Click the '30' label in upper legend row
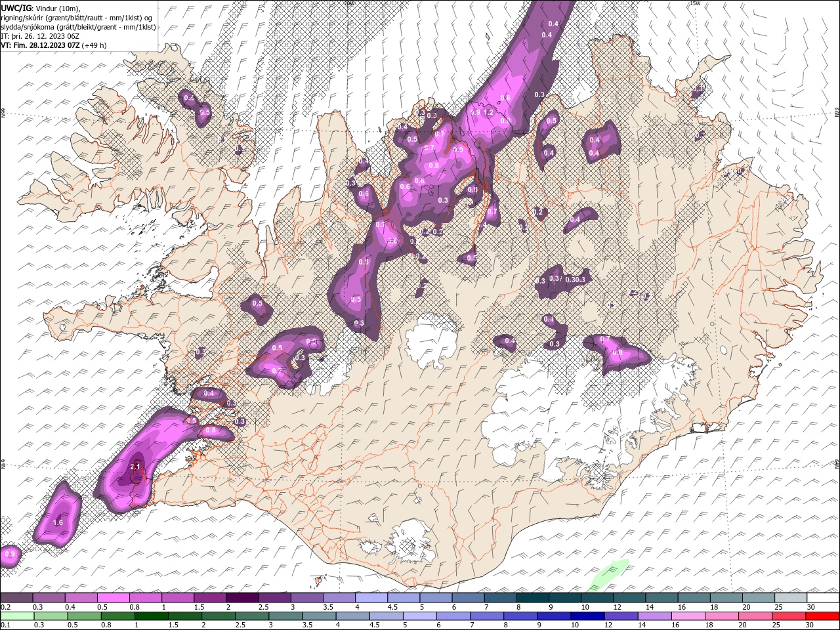840x630 pixels. click(811, 607)
